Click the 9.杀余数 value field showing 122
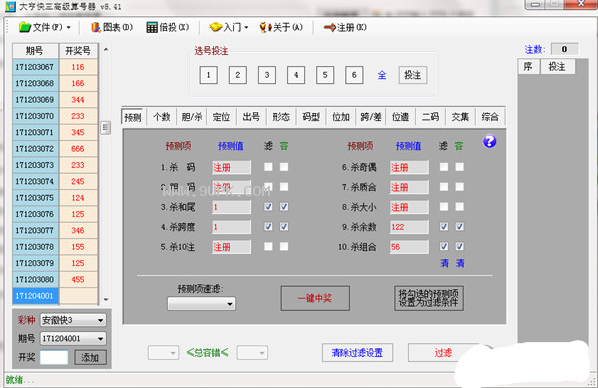Viewport: 598px width, 388px height. 409,227
